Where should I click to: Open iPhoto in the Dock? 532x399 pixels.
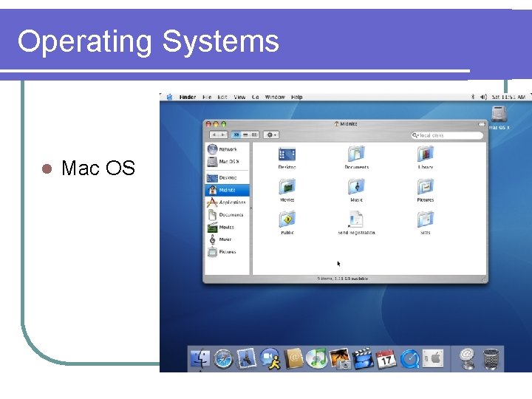coord(340,359)
